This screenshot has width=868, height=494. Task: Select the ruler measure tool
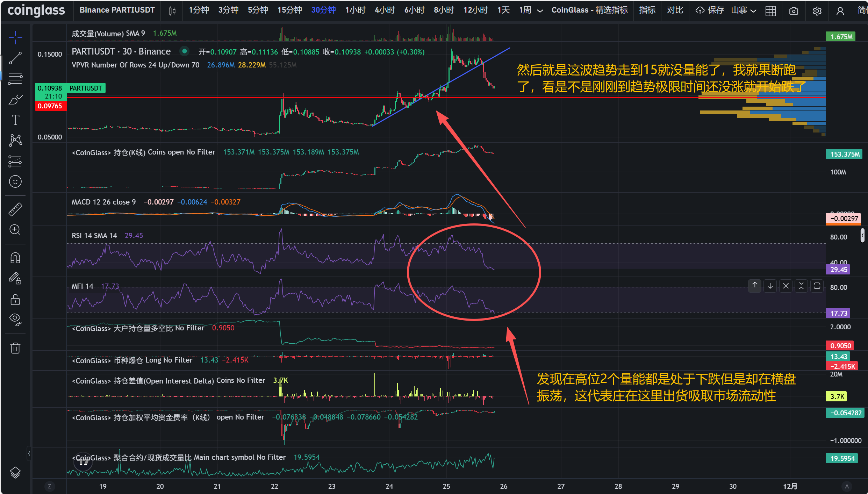tap(15, 209)
